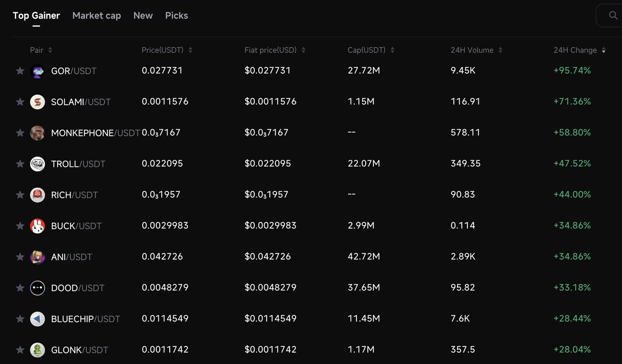
Task: Click the BUCK rabbit coin icon
Action: click(x=37, y=226)
